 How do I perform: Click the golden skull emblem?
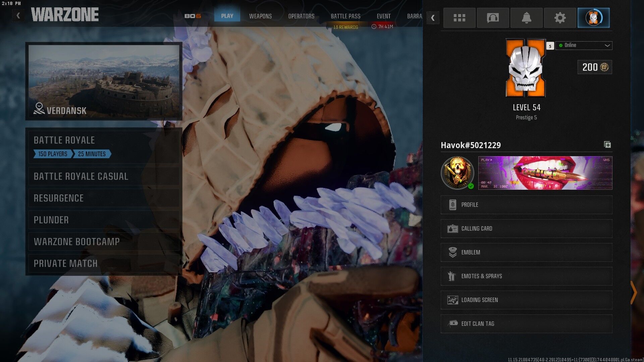(457, 173)
